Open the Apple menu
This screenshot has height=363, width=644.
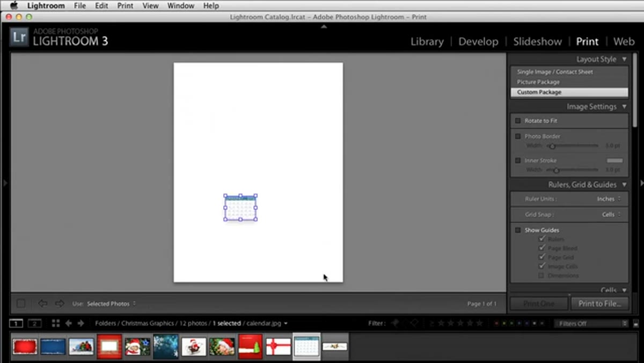[14, 6]
